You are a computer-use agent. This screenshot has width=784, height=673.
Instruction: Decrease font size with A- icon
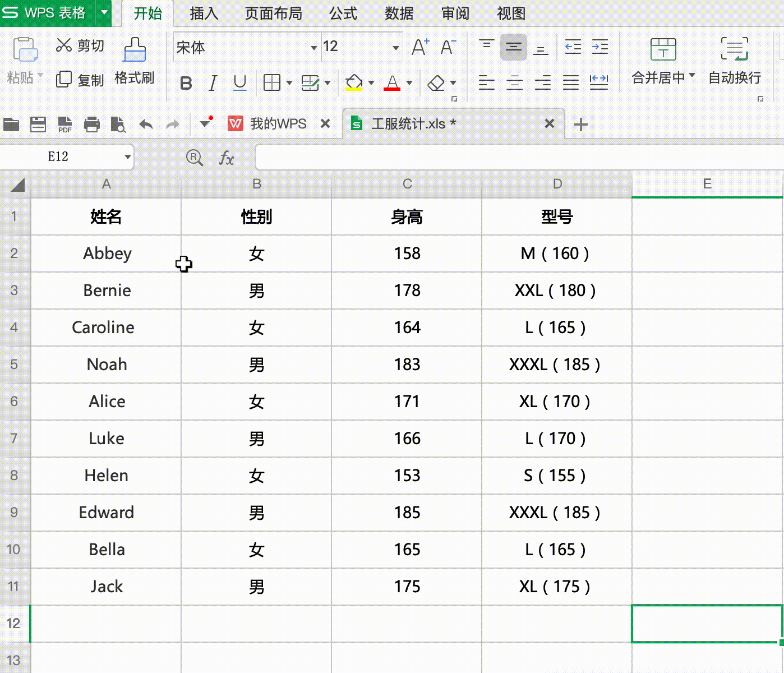(448, 47)
